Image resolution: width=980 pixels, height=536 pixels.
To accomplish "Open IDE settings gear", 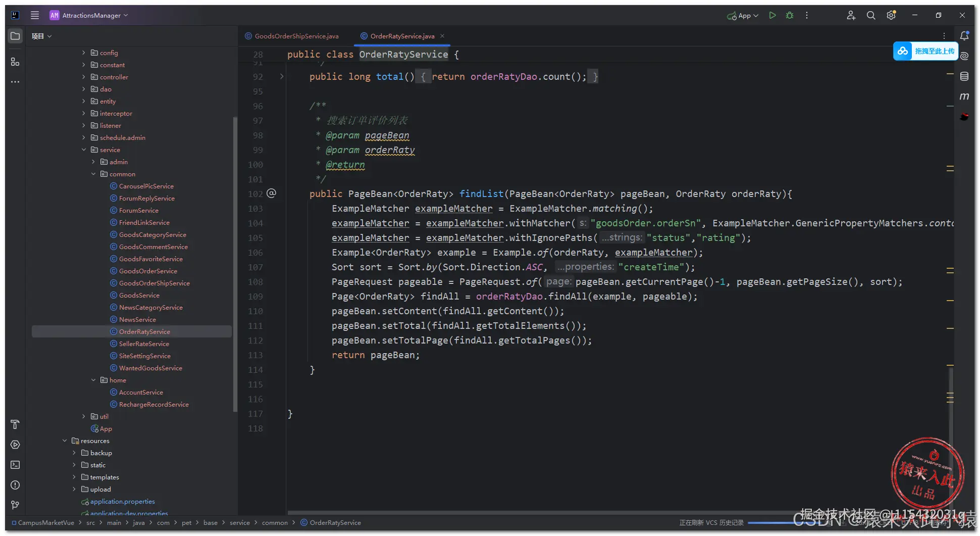I will coord(891,15).
